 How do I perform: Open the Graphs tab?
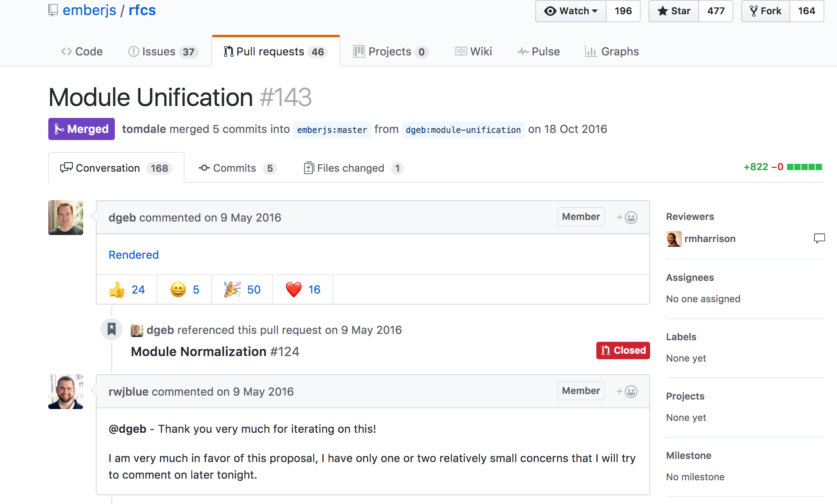click(x=612, y=51)
